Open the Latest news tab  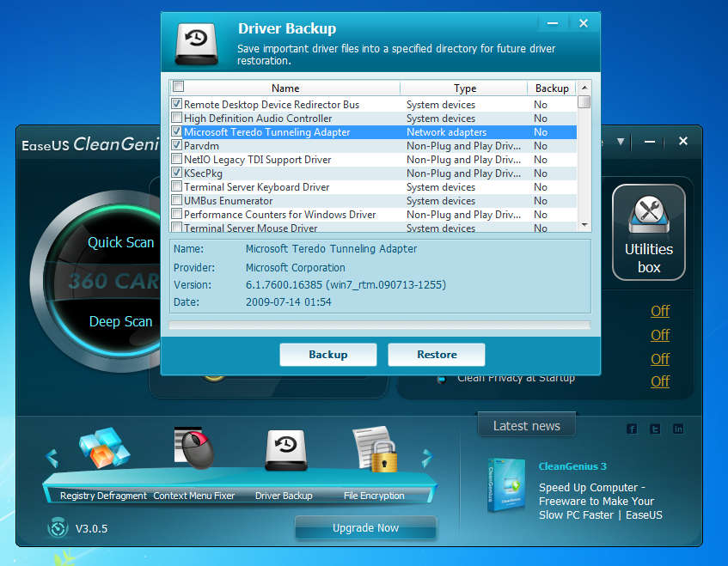(x=527, y=425)
